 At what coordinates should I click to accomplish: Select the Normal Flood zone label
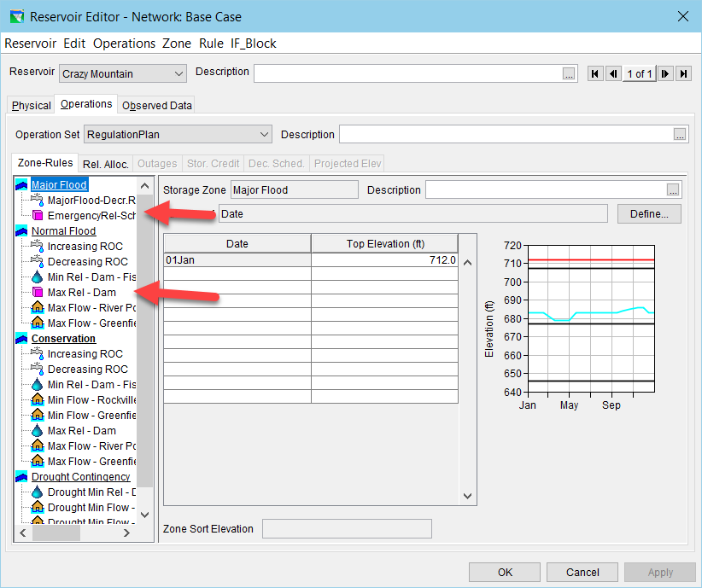click(63, 231)
